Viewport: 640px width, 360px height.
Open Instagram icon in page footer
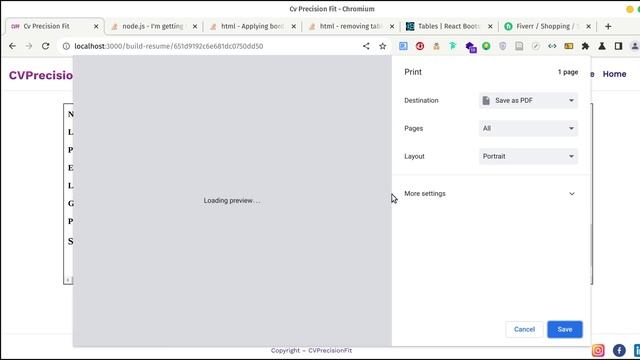pyautogui.click(x=598, y=350)
